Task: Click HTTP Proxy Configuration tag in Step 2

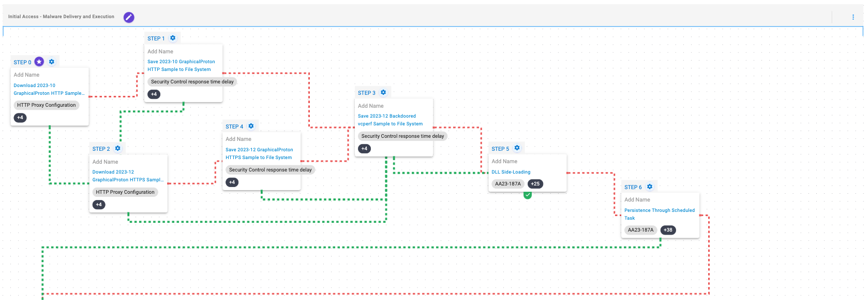Action: pos(125,192)
